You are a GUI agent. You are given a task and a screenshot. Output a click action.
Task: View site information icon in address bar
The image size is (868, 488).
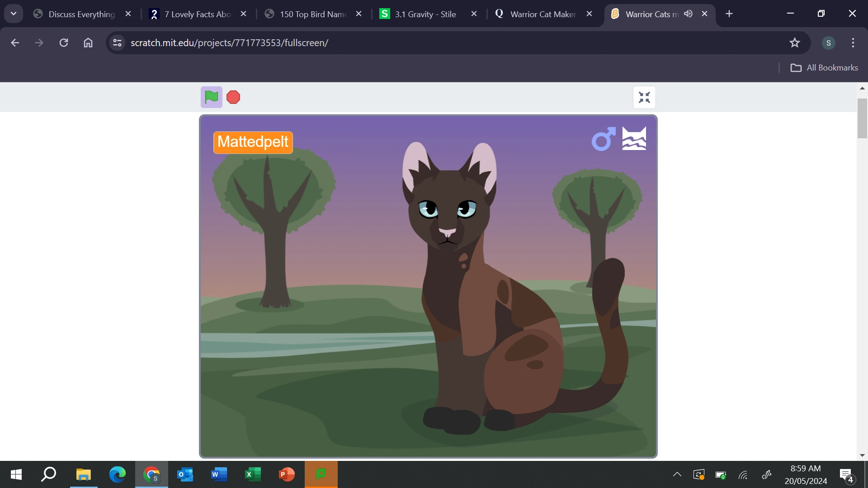(117, 43)
